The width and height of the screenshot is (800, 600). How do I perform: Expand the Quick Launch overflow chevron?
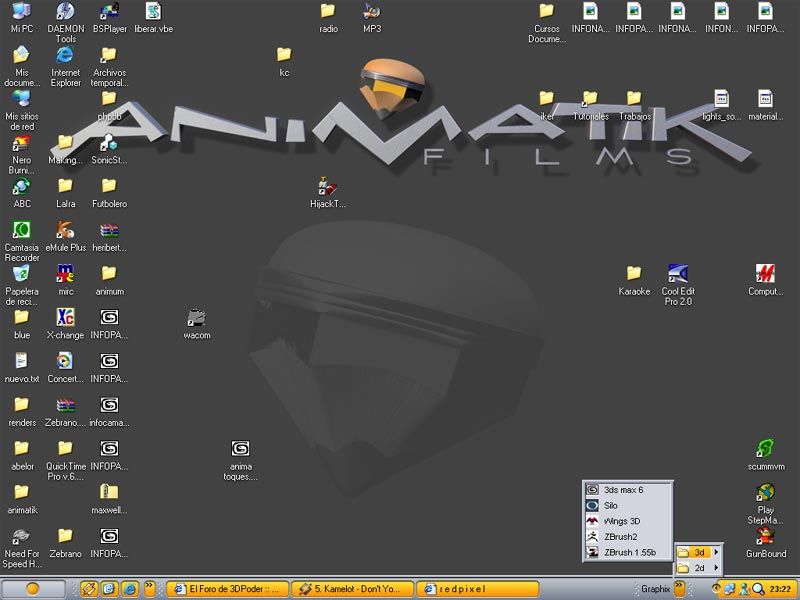(x=149, y=588)
